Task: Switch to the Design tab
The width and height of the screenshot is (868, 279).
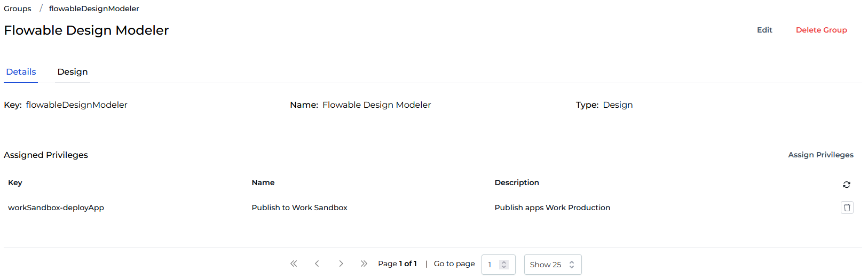Action: pyautogui.click(x=73, y=72)
